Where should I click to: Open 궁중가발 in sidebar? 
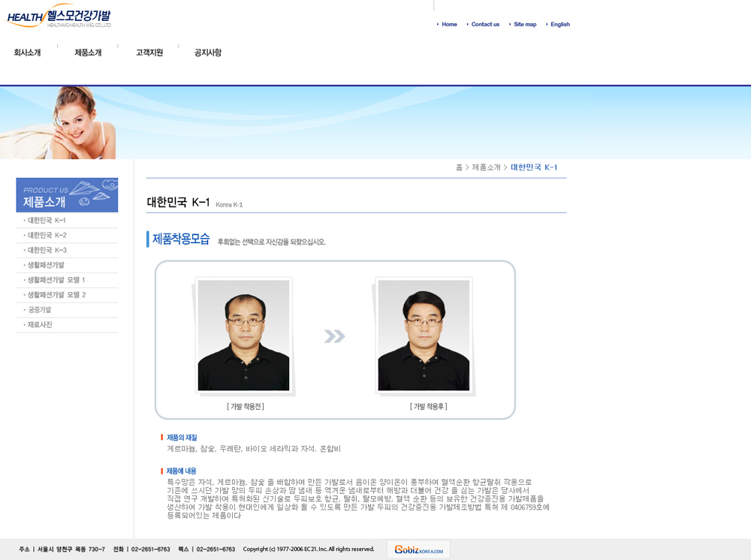coord(39,310)
